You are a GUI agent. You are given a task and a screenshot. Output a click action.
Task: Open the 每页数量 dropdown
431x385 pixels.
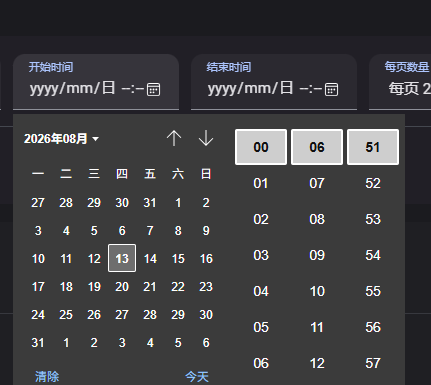(400, 82)
